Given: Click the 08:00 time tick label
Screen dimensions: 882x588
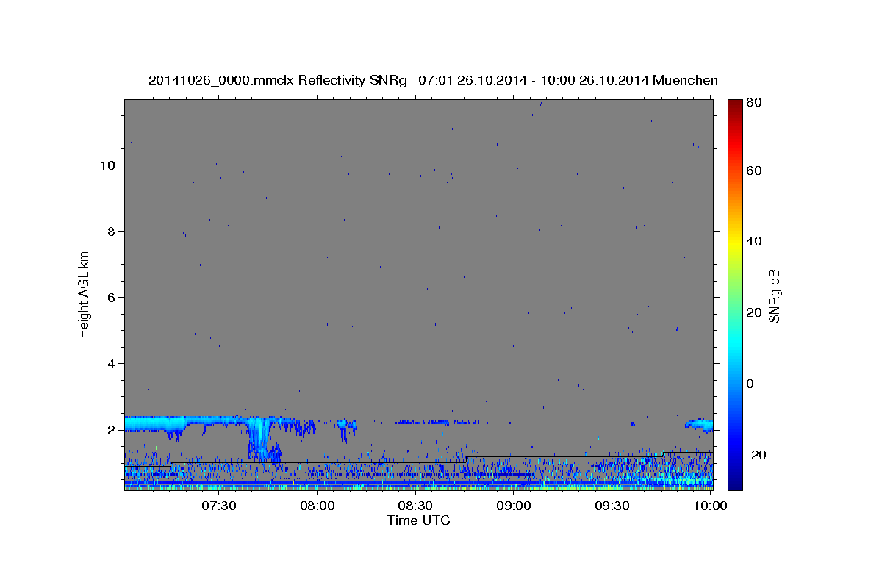Looking at the screenshot, I should point(317,506).
